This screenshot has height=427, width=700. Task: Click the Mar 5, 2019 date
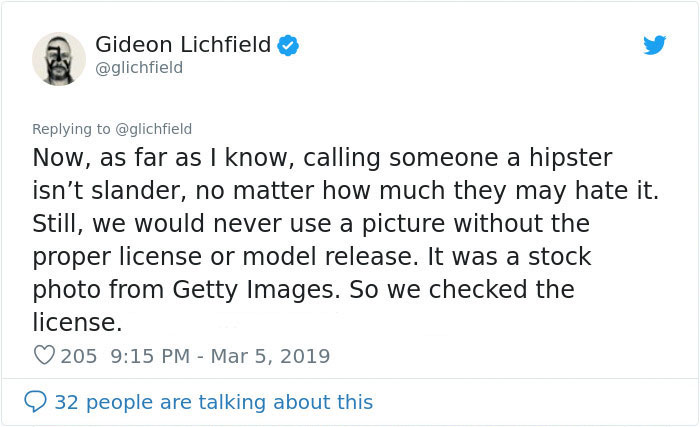tap(270, 355)
